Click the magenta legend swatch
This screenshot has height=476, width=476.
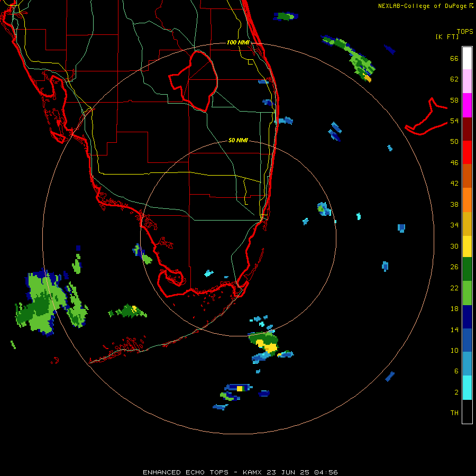467,105
